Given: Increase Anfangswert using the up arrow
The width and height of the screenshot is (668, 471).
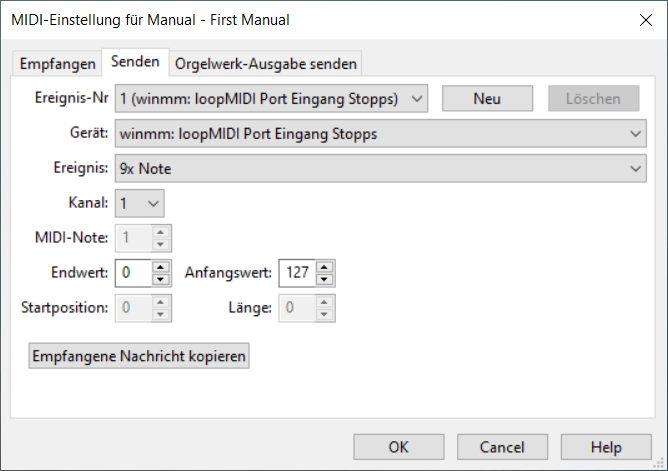Looking at the screenshot, I should tap(325, 267).
